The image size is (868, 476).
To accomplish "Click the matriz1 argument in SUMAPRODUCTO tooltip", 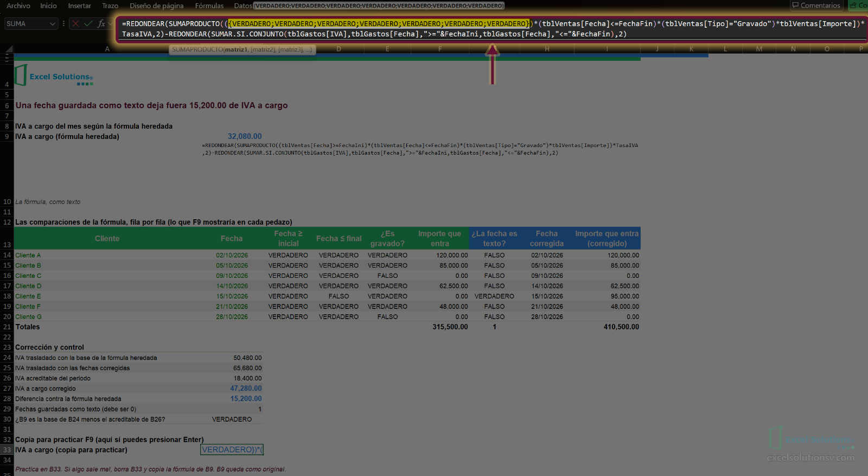I will tap(236, 49).
